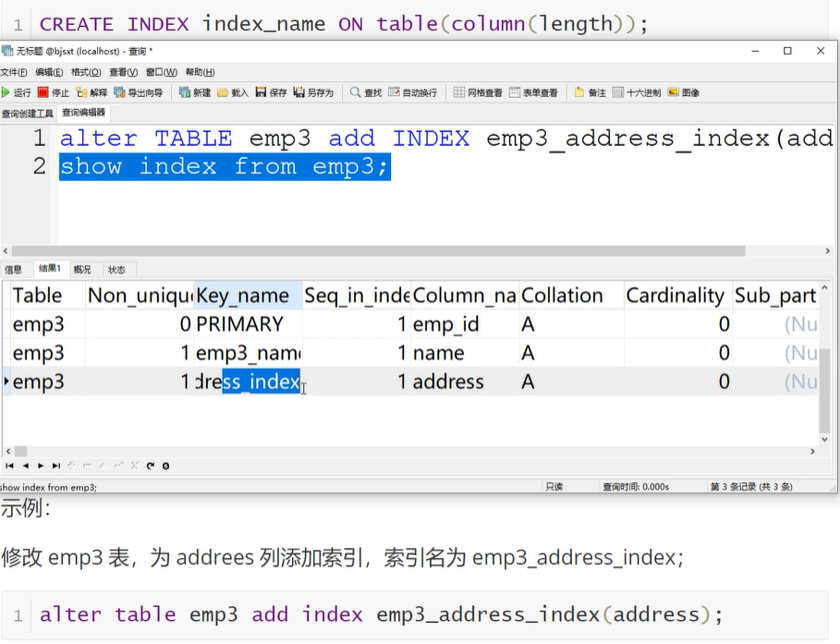Switch to 网格查看 grid view
The image size is (840, 644).
point(478,92)
